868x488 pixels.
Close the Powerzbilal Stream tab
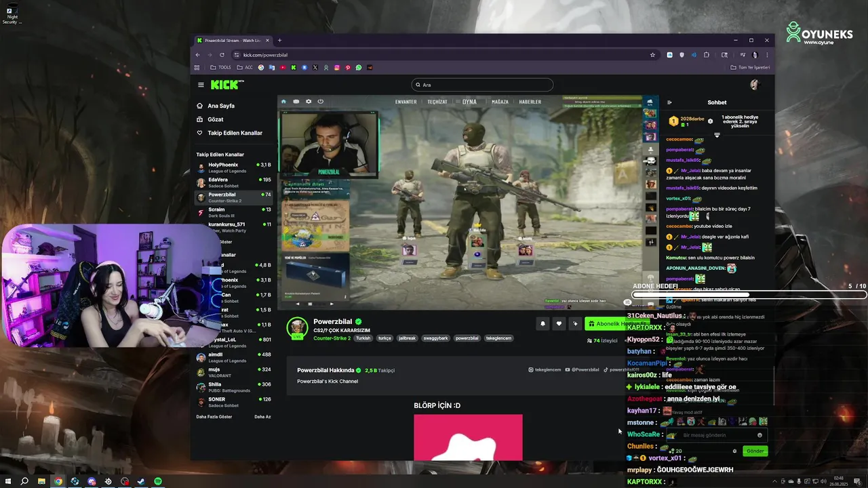pyautogui.click(x=268, y=40)
